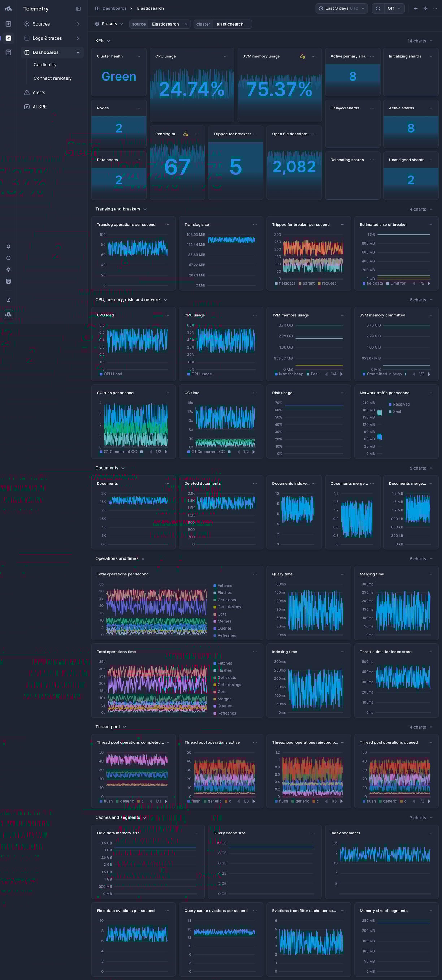
Task: Collapse the Translog and breakers section
Action: click(x=144, y=209)
